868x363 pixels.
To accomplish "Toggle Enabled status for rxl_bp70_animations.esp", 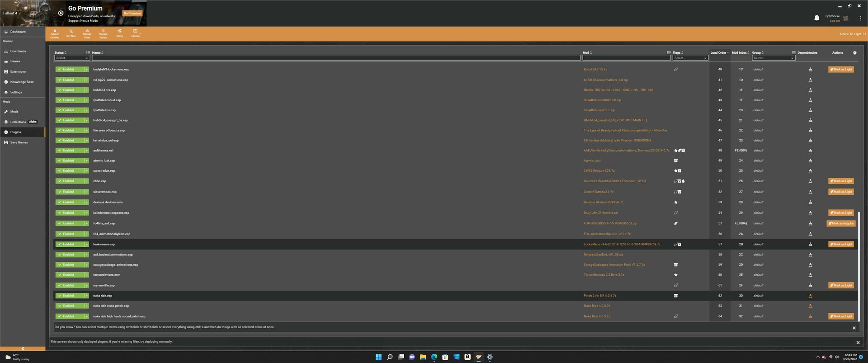I will pos(70,80).
